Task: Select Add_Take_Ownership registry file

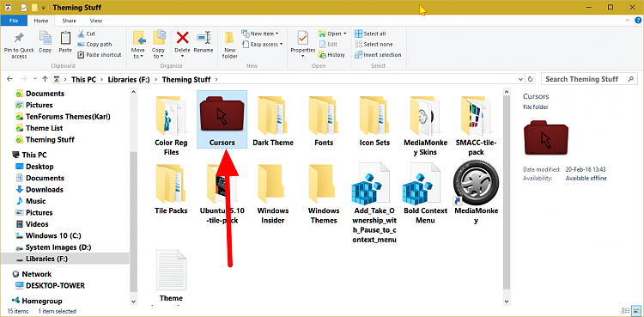Action: (374, 203)
